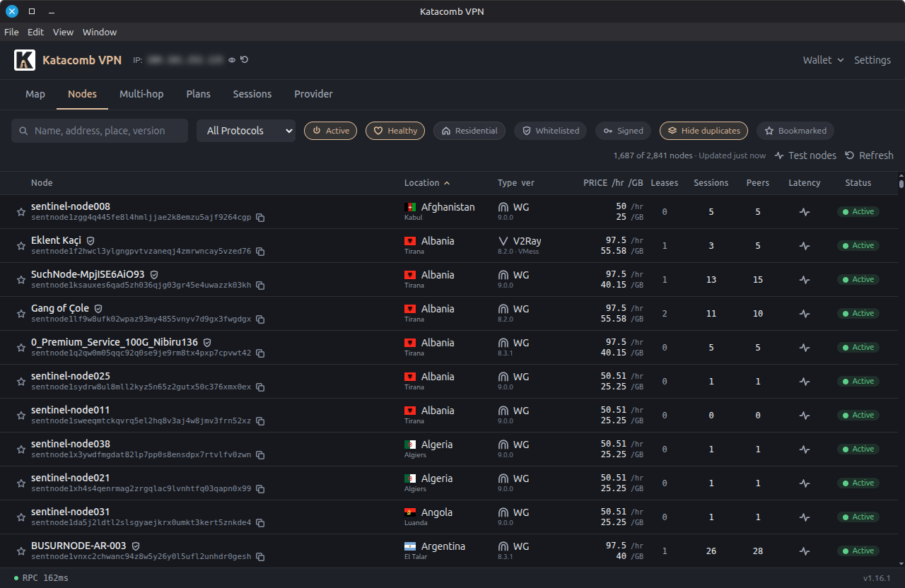
Task: Enable the Residential filter
Action: 469,131
